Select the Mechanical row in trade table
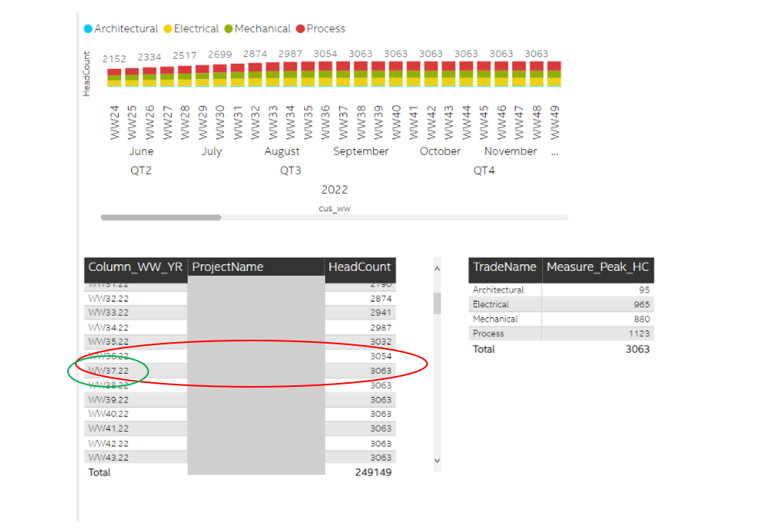784x532 pixels. pos(561,319)
